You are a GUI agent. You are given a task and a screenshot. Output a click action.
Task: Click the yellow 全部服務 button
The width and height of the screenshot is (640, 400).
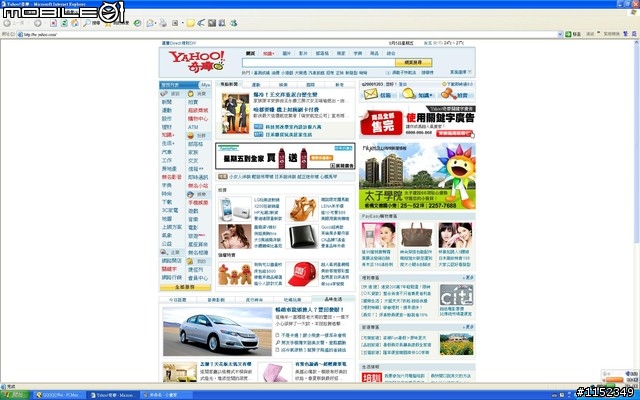click(185, 287)
